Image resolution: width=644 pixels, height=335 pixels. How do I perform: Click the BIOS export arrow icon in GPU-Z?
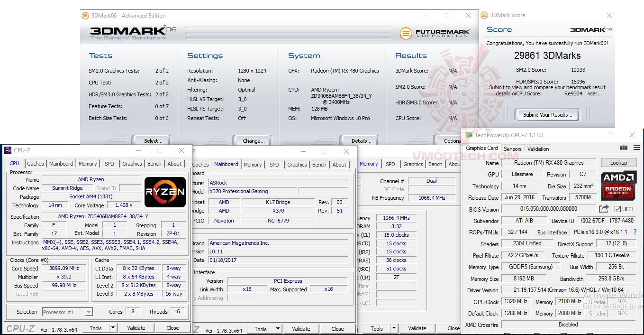[604, 209]
